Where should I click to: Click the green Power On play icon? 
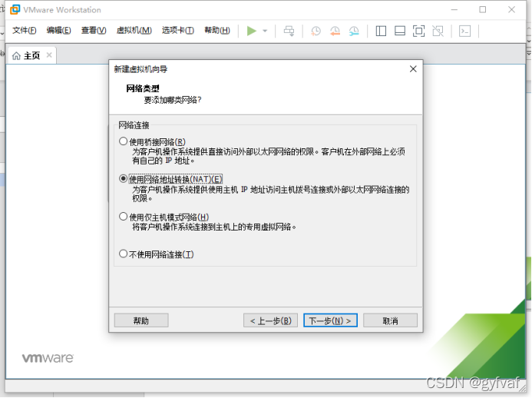(x=251, y=31)
